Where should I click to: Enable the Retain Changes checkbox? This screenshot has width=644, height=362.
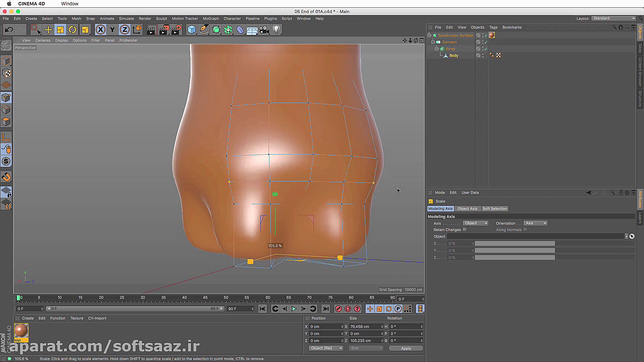pos(465,230)
